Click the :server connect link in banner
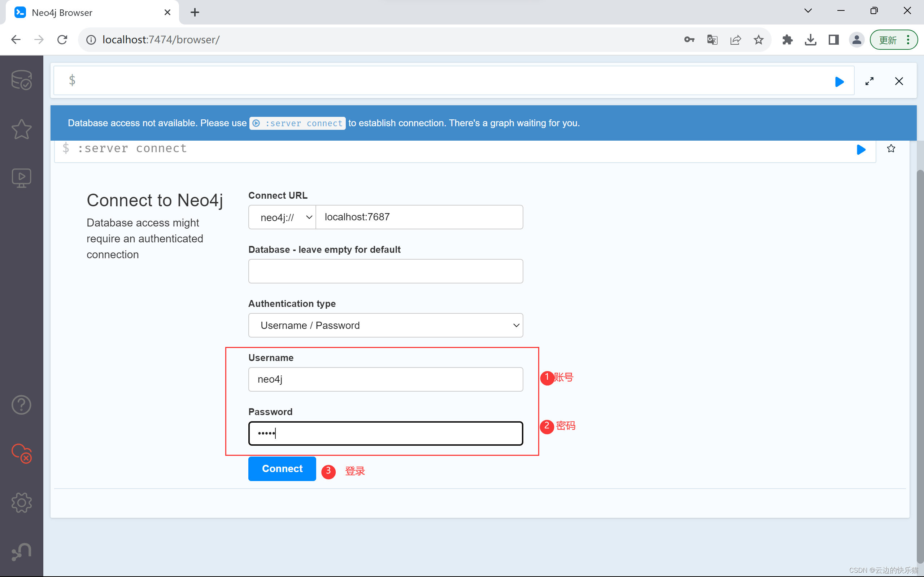Screen dimensions: 924x577 [x=298, y=123]
